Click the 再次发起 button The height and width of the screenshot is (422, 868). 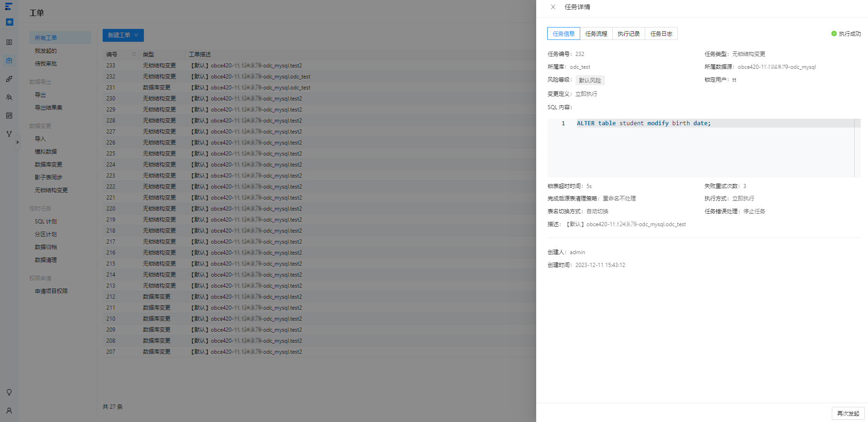848,413
